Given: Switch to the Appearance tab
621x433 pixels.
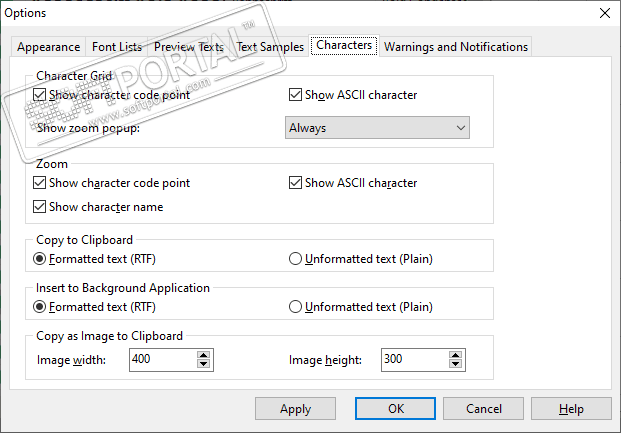Looking at the screenshot, I should 49,46.
